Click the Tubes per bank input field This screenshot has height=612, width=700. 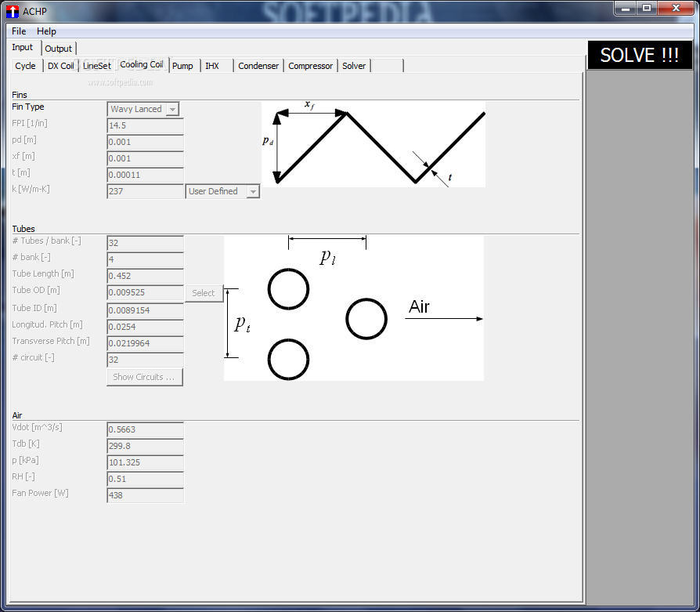(x=145, y=244)
